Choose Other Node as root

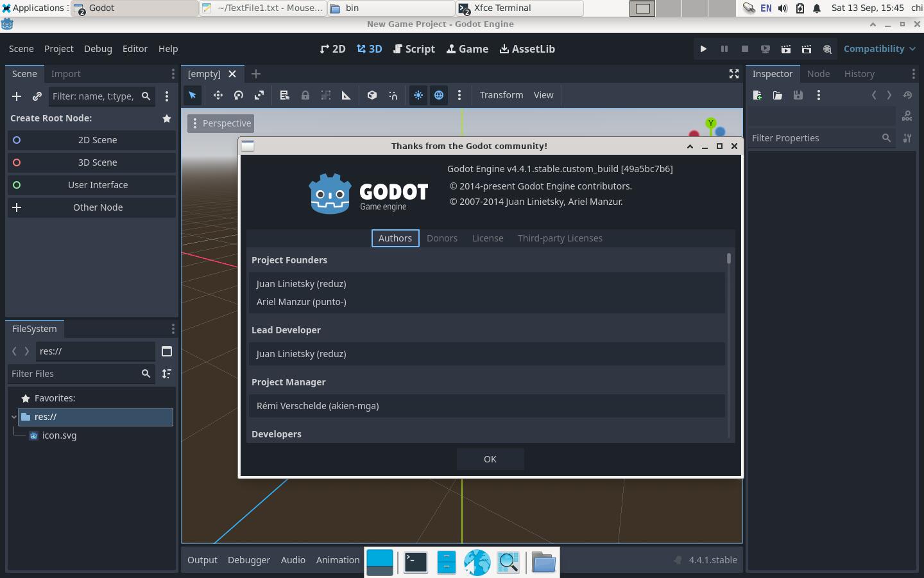(x=92, y=207)
